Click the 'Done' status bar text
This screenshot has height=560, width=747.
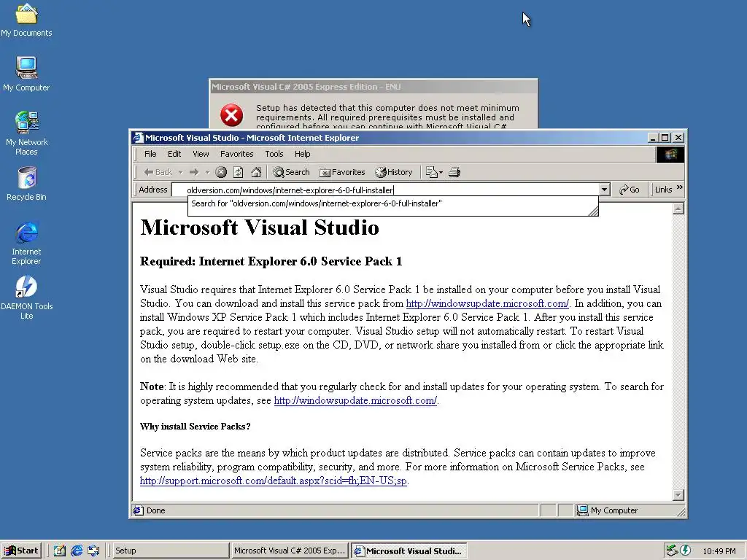coord(156,510)
